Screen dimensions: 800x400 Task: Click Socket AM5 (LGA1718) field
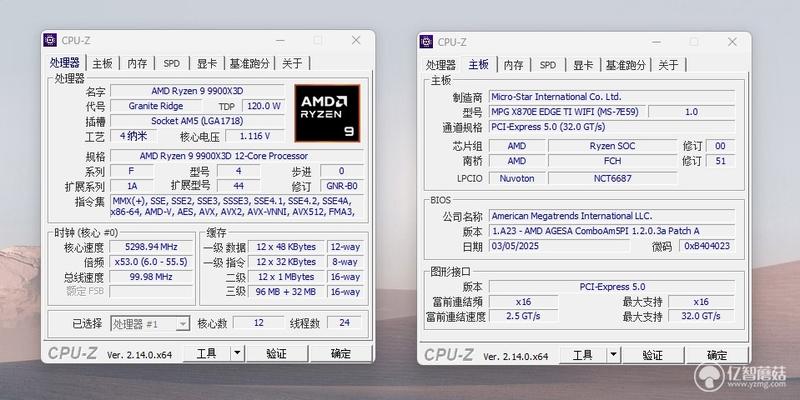click(197, 121)
